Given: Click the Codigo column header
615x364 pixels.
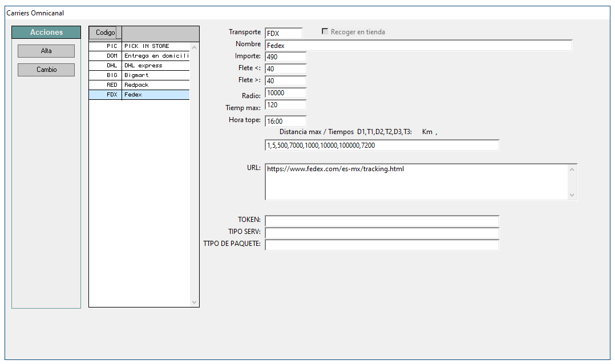Looking at the screenshot, I should (x=105, y=33).
